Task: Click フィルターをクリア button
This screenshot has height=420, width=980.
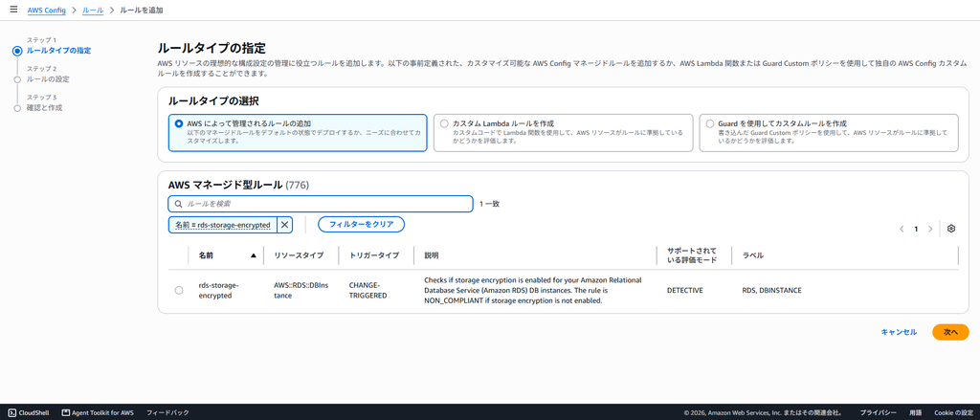Action: (x=361, y=225)
